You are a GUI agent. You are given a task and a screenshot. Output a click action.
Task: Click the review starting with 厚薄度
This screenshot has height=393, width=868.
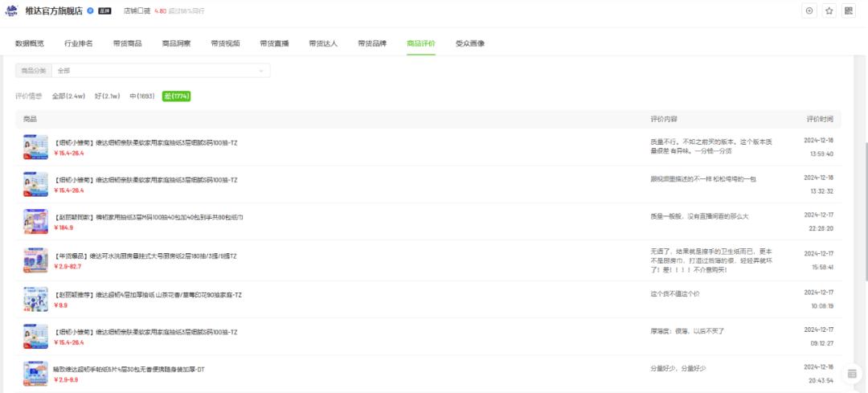point(687,331)
